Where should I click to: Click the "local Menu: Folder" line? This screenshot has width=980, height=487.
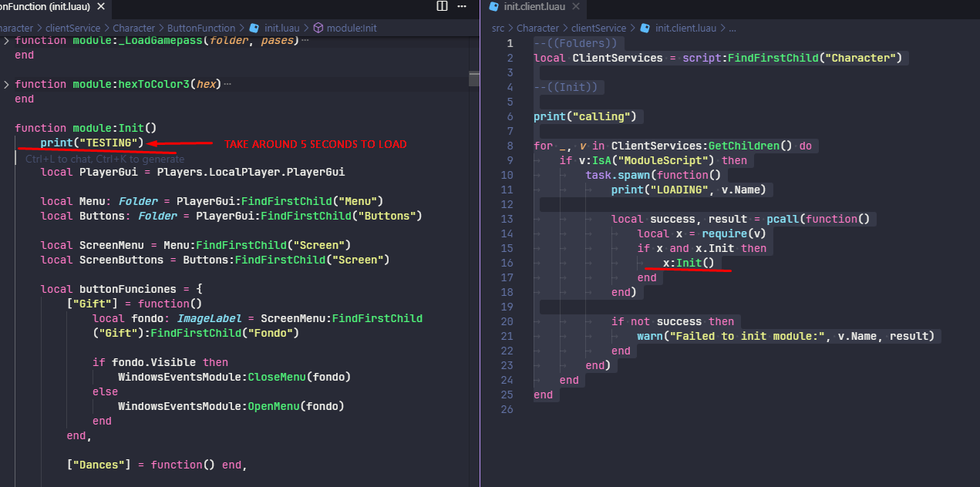pos(212,201)
